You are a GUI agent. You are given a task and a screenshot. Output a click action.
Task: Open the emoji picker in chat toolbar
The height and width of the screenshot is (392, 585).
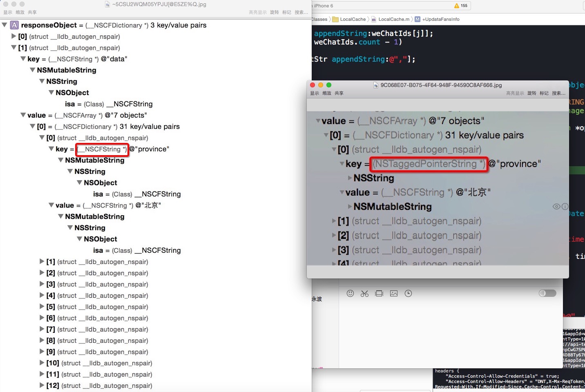(350, 293)
